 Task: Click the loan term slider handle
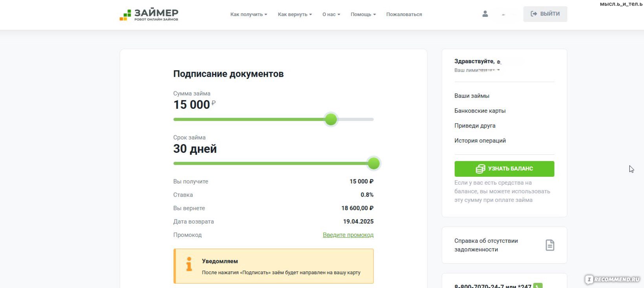[373, 163]
